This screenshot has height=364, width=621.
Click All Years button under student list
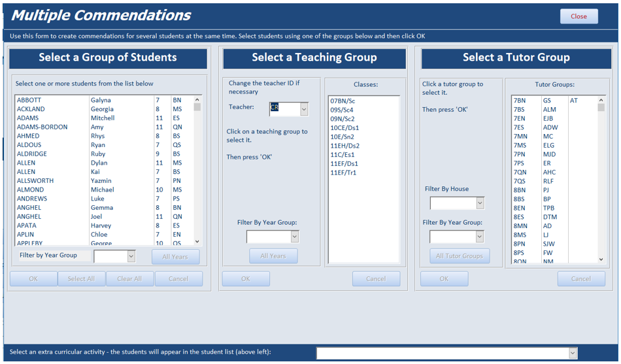click(x=175, y=257)
